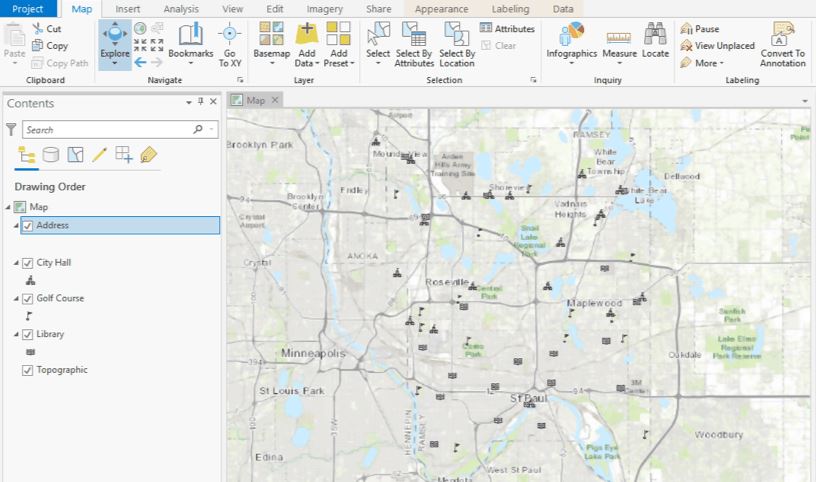Viewport: 816px width, 482px height.
Task: Click the Go To XY tool
Action: pyautogui.click(x=230, y=45)
